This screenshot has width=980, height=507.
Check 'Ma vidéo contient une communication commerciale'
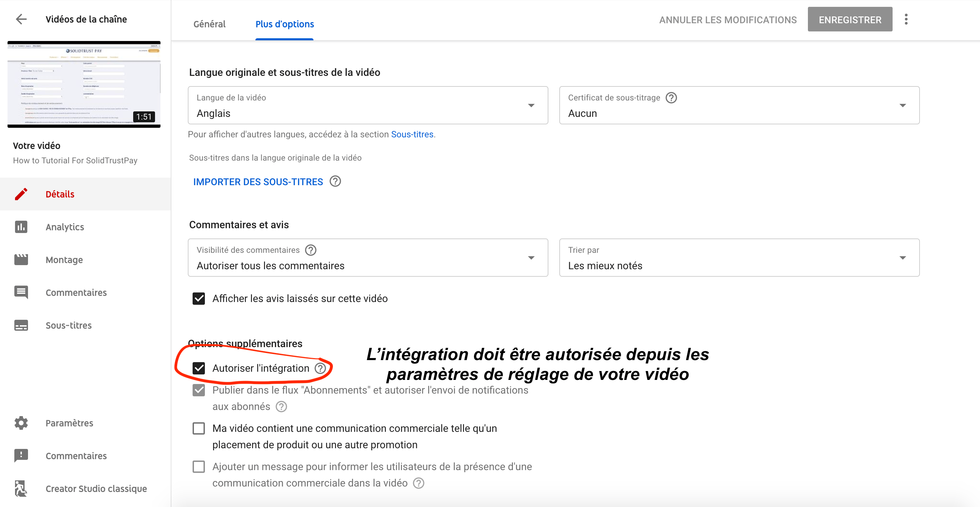pyautogui.click(x=199, y=428)
